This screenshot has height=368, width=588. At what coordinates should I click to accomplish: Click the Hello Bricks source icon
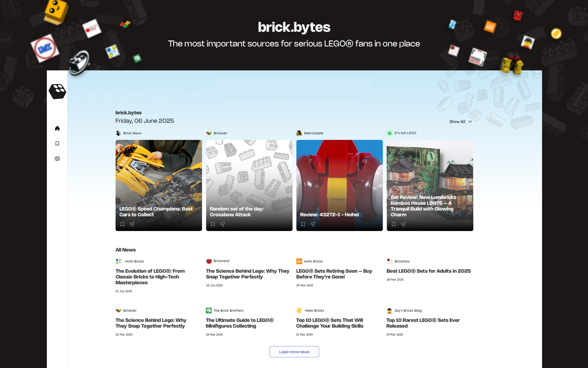pos(299,310)
